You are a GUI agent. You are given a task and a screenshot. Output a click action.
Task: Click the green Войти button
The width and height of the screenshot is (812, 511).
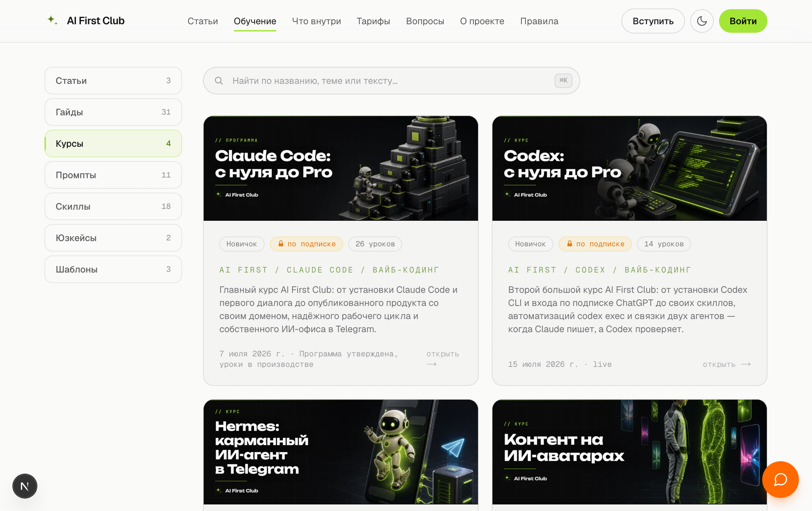tap(743, 21)
